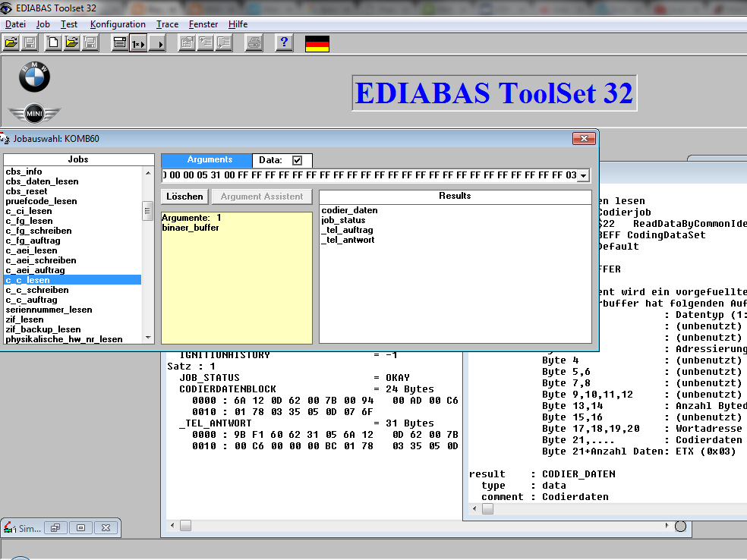Click job info window horizontal scroll thumb
The width and height of the screenshot is (747, 560).
488,508
